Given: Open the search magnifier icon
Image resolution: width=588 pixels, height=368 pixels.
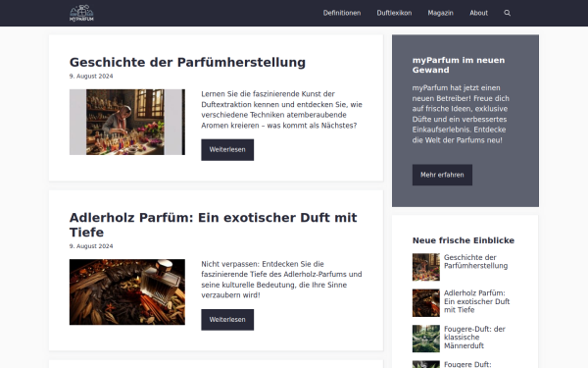Looking at the screenshot, I should click(x=507, y=13).
